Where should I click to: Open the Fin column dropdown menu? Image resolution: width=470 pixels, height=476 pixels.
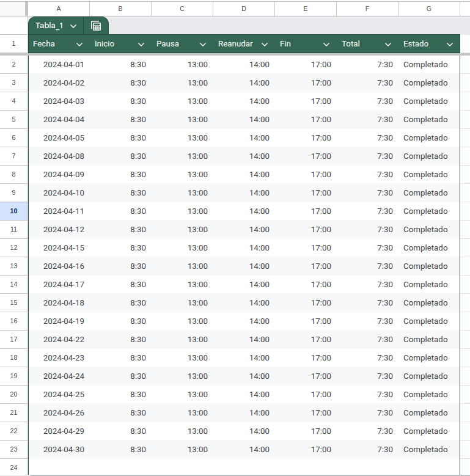tap(326, 44)
